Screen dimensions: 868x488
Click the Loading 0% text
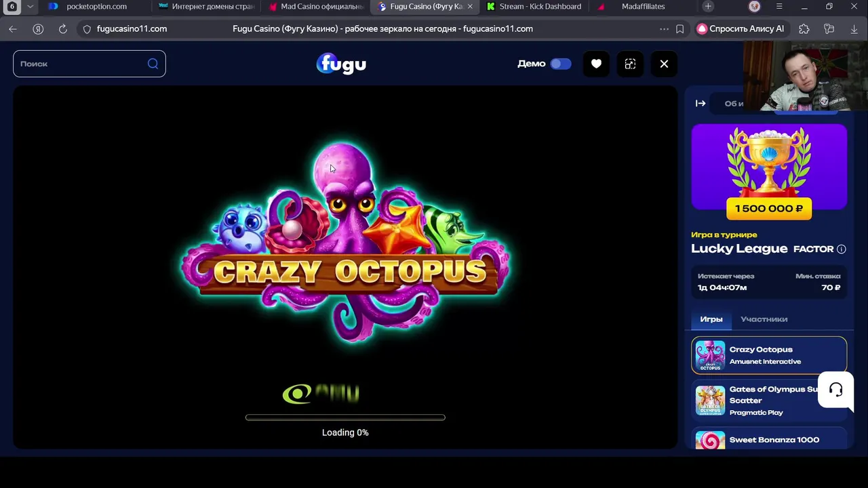pyautogui.click(x=345, y=432)
